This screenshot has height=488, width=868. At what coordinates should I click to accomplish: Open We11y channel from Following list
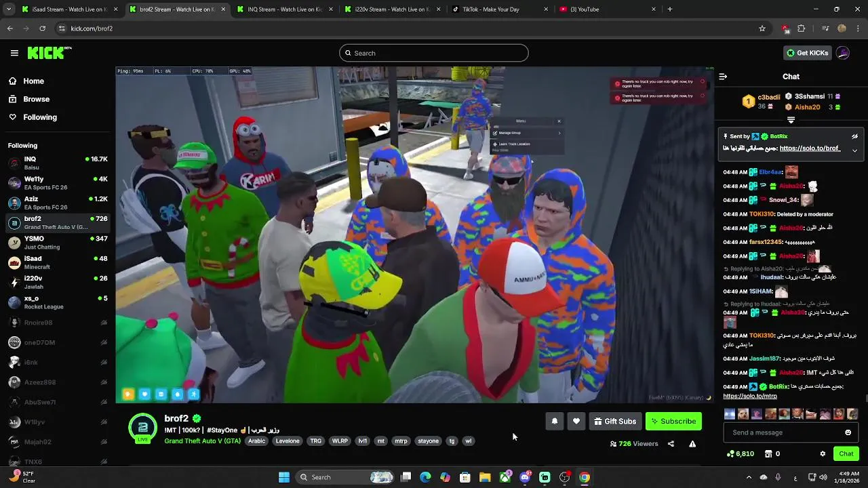(58, 183)
